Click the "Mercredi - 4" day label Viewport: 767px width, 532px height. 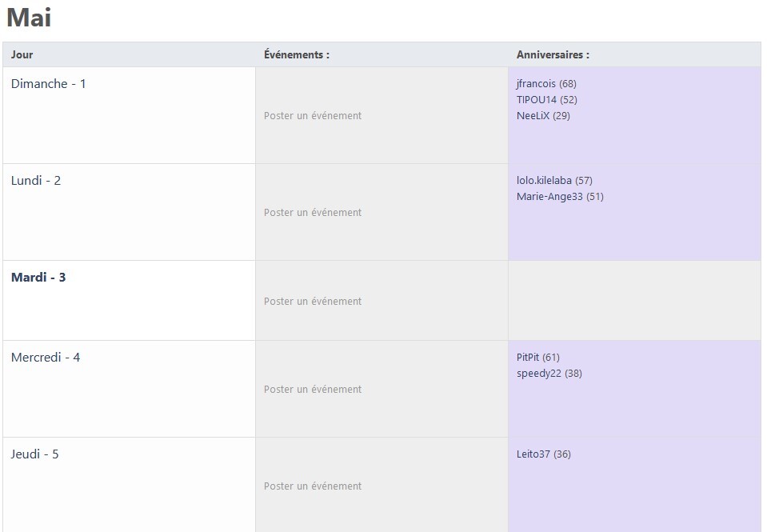[46, 358]
